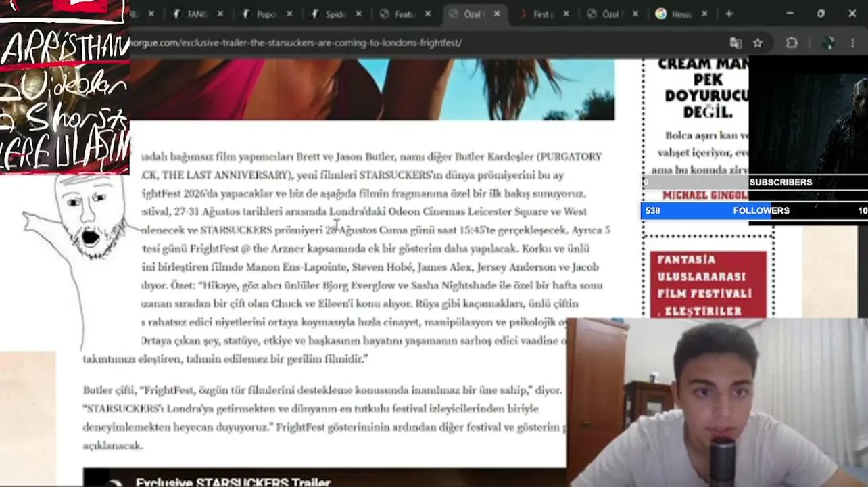Close the Hesa tab
This screenshot has height=487, width=868.
tap(704, 14)
